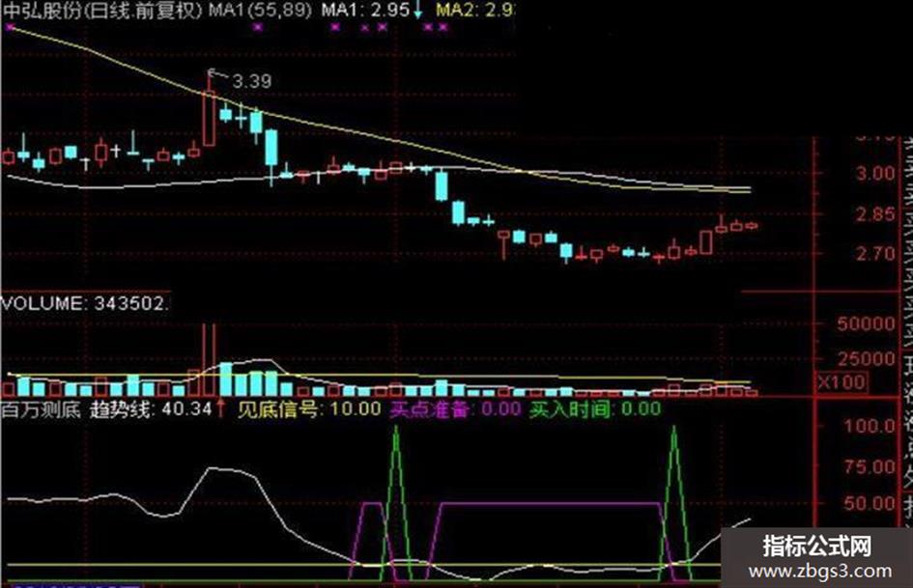The image size is (913, 588).
Task: Click the yellow MA2 value label
Action: coord(475,11)
